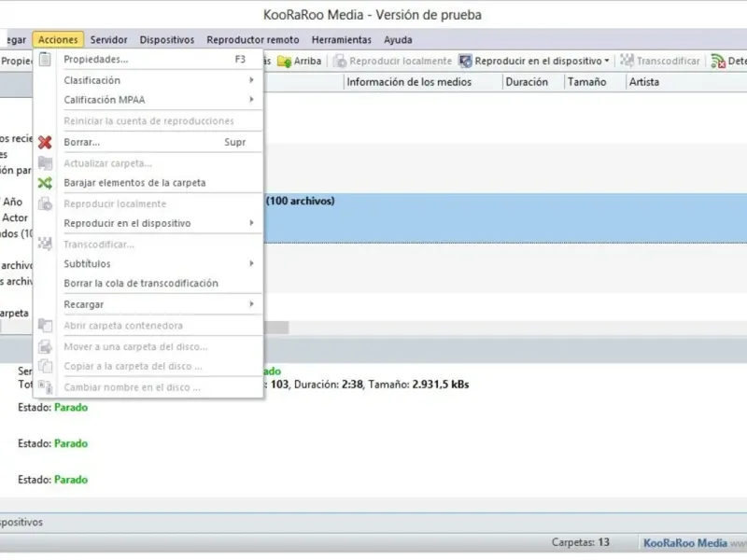
Task: Click the Propiedades document icon in menu
Action: (x=45, y=59)
